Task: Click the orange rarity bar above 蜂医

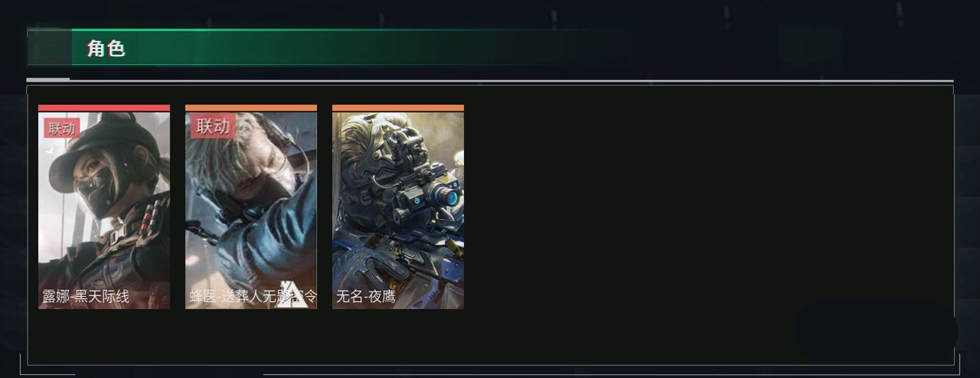Action: (251, 108)
